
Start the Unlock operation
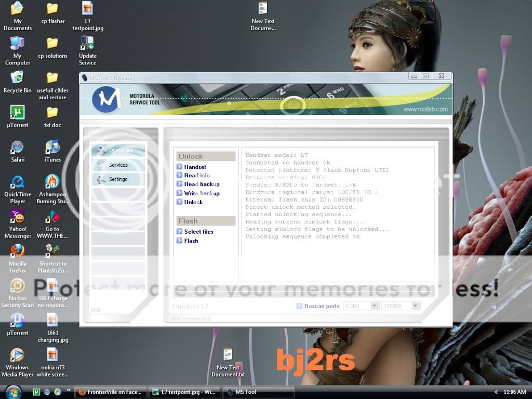193,202
